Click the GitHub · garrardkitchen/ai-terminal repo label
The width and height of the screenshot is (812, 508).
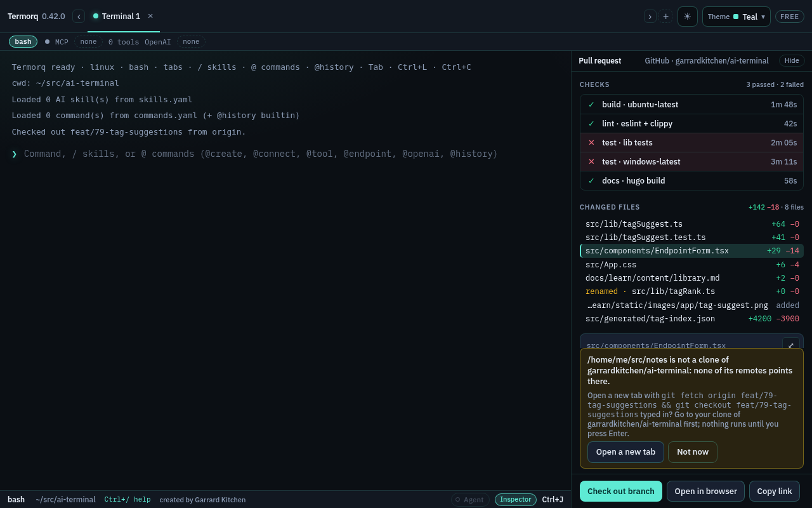click(x=707, y=61)
